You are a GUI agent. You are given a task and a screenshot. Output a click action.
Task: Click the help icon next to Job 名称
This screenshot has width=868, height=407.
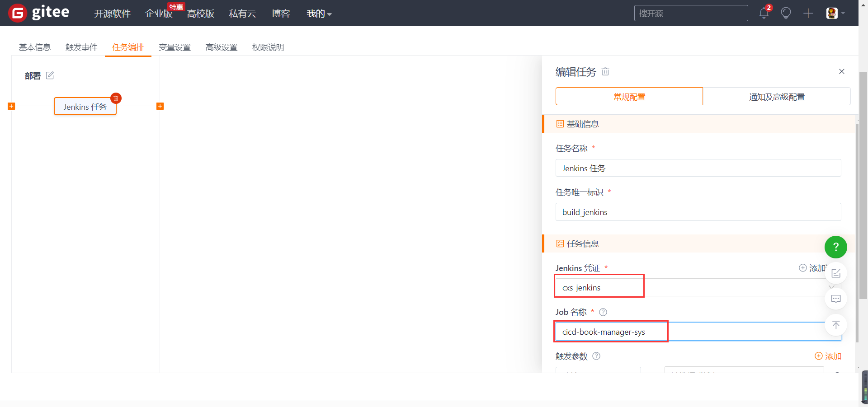tap(603, 312)
